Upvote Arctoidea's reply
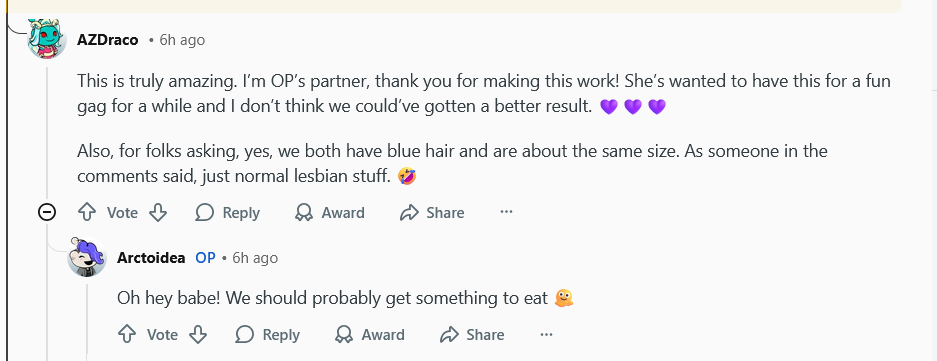The width and height of the screenshot is (937, 361). click(x=127, y=335)
